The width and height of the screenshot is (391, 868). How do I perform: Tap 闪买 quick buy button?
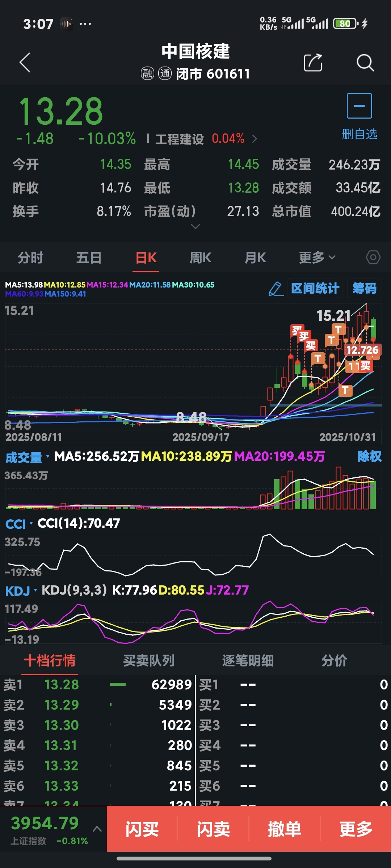click(142, 829)
